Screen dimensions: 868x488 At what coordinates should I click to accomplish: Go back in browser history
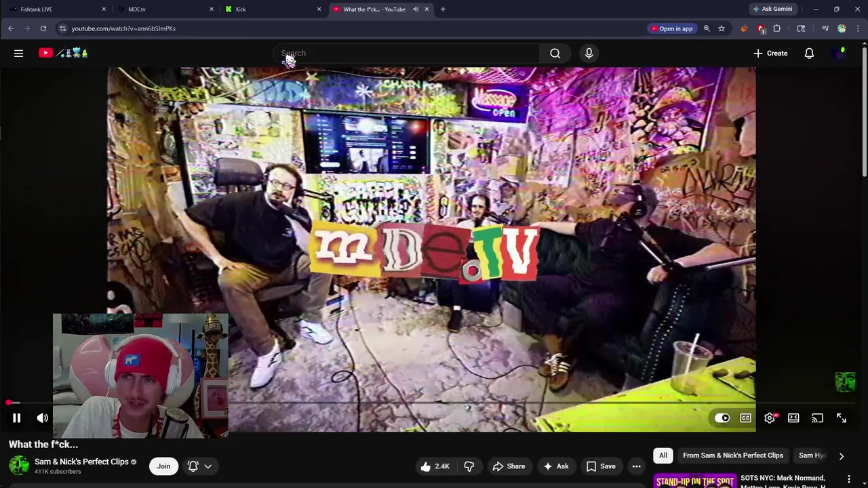coord(11,28)
